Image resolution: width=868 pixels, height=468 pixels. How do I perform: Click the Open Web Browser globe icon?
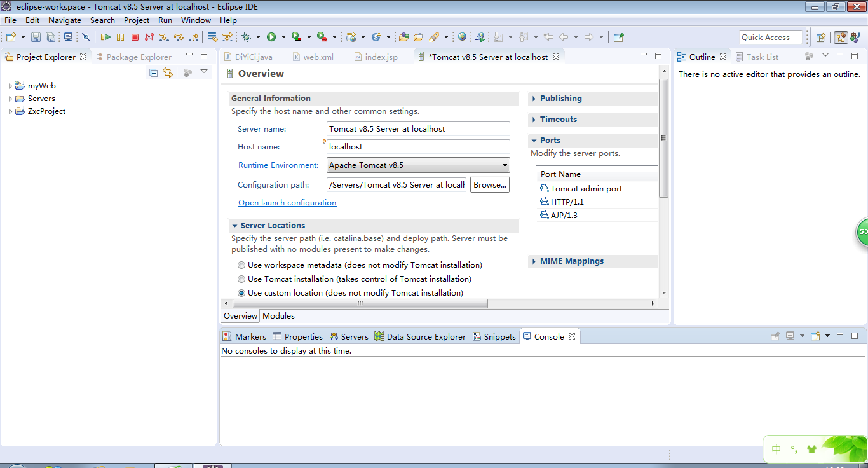462,37
